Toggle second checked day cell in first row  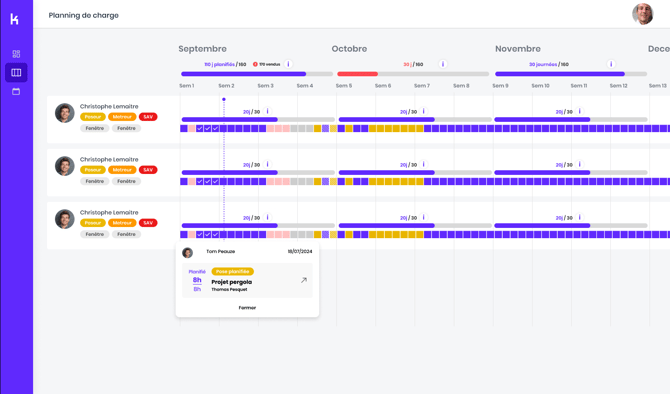[208, 129]
